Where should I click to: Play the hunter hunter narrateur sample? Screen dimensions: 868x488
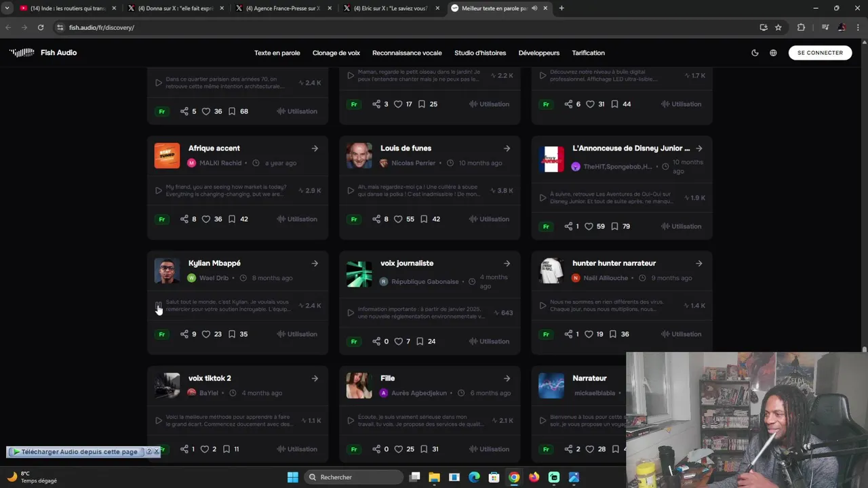click(x=542, y=306)
